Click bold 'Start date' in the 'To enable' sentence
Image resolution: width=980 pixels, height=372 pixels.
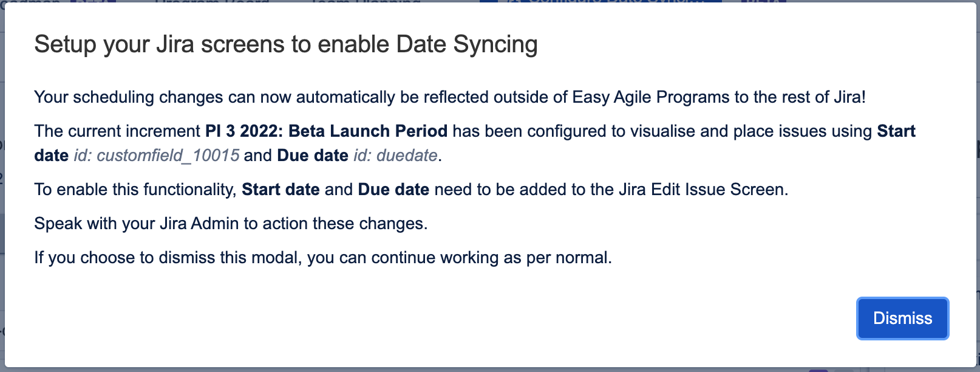281,190
